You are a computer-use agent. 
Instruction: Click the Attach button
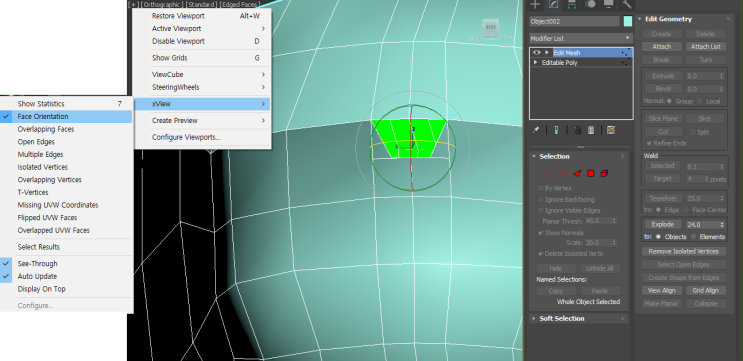pos(661,46)
